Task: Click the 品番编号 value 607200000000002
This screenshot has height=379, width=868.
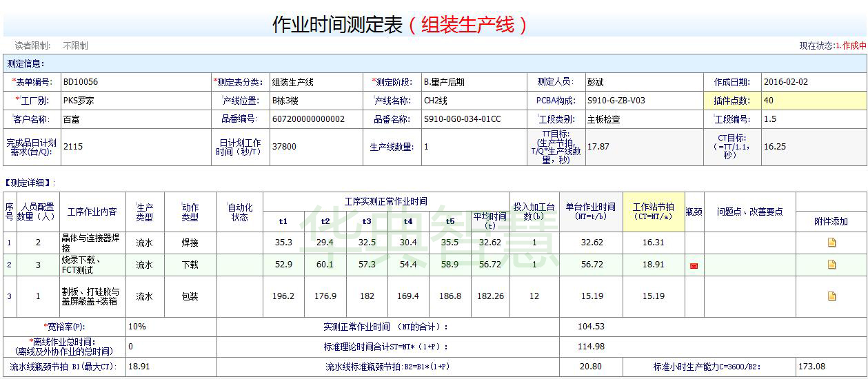Action: pos(308,119)
